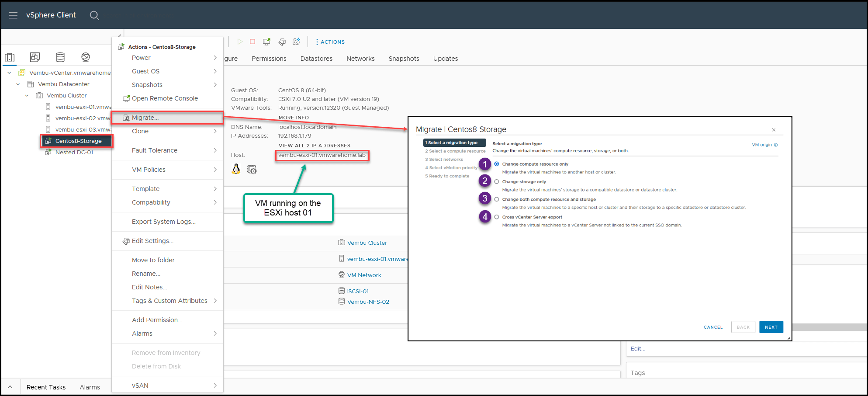The image size is (868, 396).
Task: Choose Rename in Actions menu
Action: click(146, 274)
